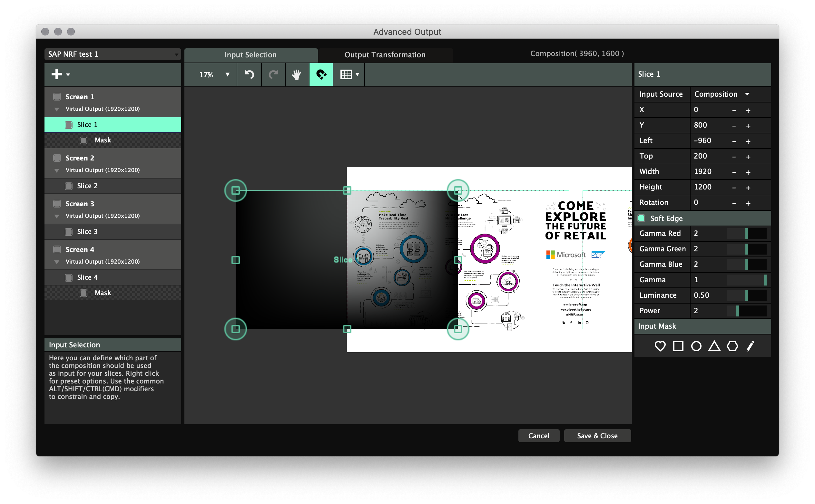Image resolution: width=815 pixels, height=504 pixels.
Task: Click the undo arrow icon
Action: [249, 74]
